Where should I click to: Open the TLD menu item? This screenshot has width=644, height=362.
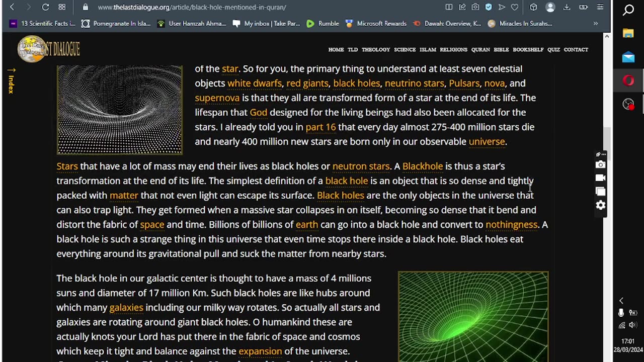pos(353,50)
